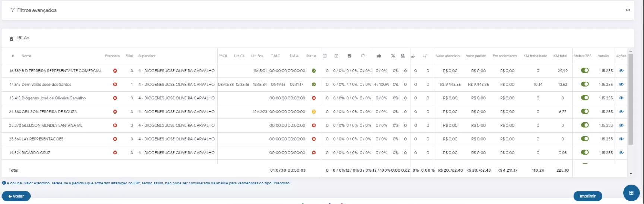Image resolution: width=644 pixels, height=204 pixels.
Task: Sort by Valor atendido column header
Action: 448,56
